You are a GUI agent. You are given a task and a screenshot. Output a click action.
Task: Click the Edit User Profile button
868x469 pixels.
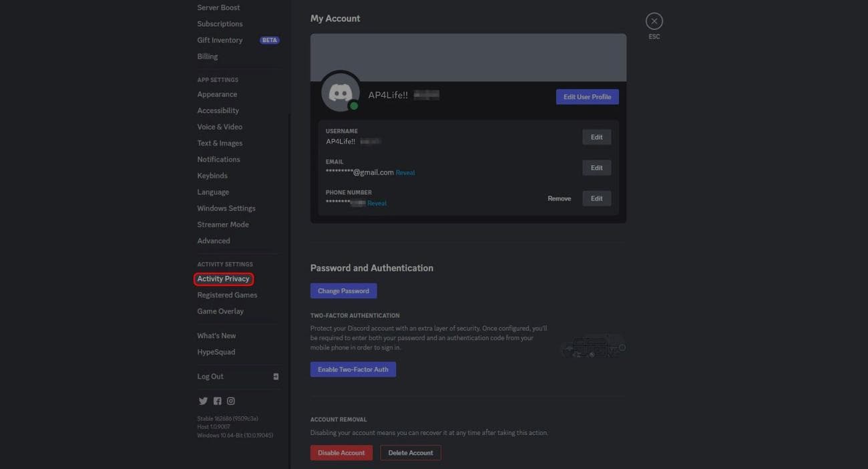click(x=587, y=97)
